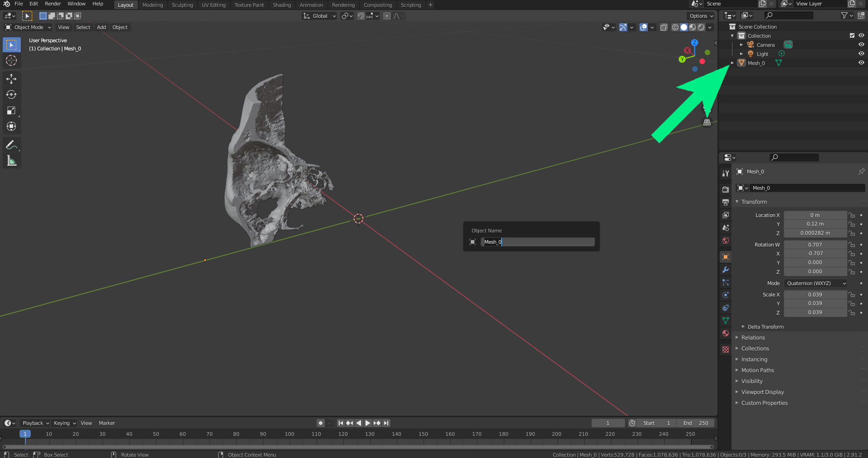Screen dimensions: 868x458
Task: Uncheck the Collection exclude checkbox
Action: point(852,35)
